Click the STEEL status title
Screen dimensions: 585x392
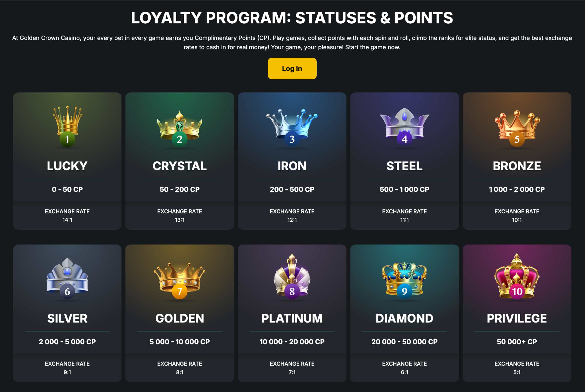(404, 166)
